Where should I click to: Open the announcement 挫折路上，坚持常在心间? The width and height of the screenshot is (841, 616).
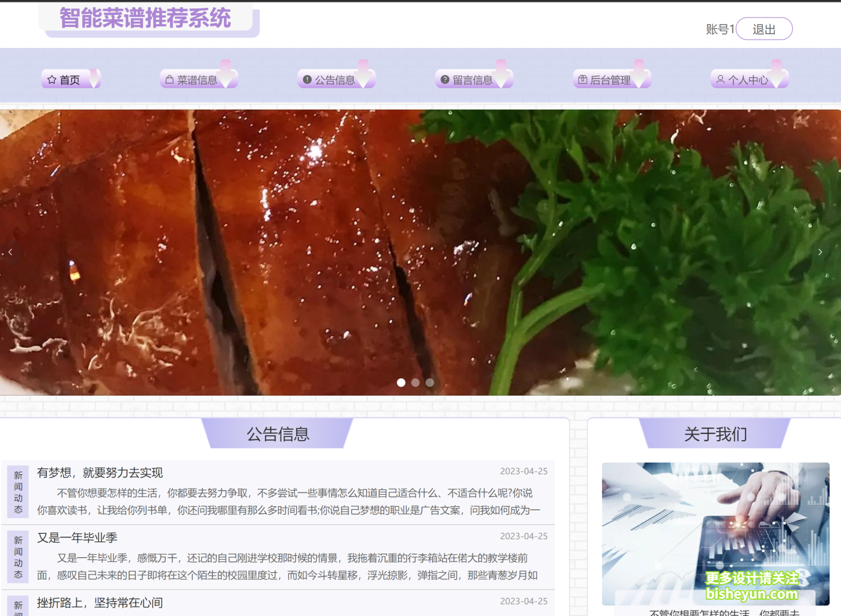coord(100,603)
